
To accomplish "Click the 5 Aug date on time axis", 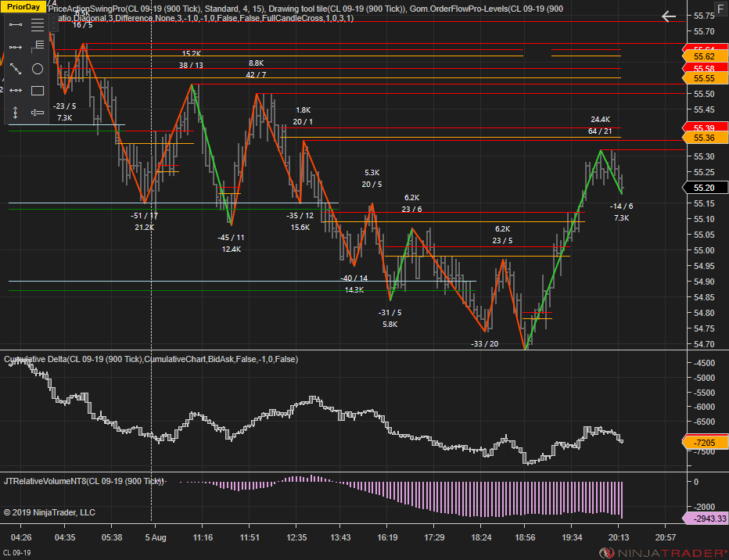I will click(156, 537).
